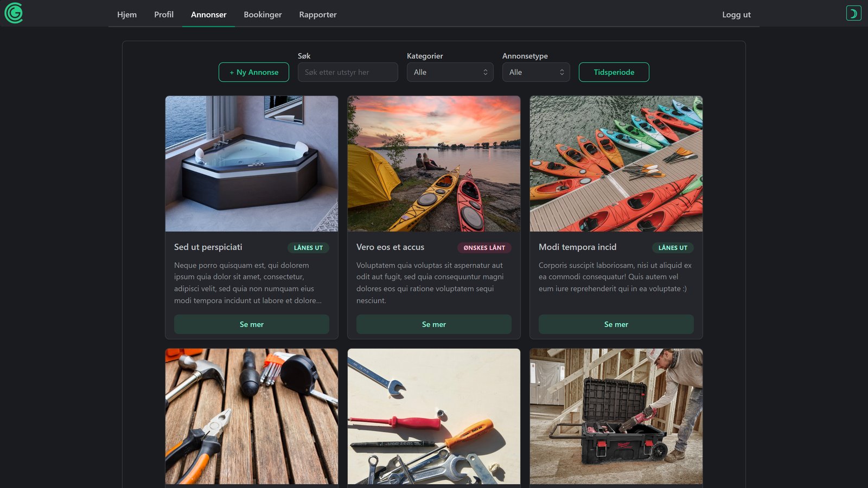Click the ØNSKES LÅNT badge

pyautogui.click(x=484, y=248)
